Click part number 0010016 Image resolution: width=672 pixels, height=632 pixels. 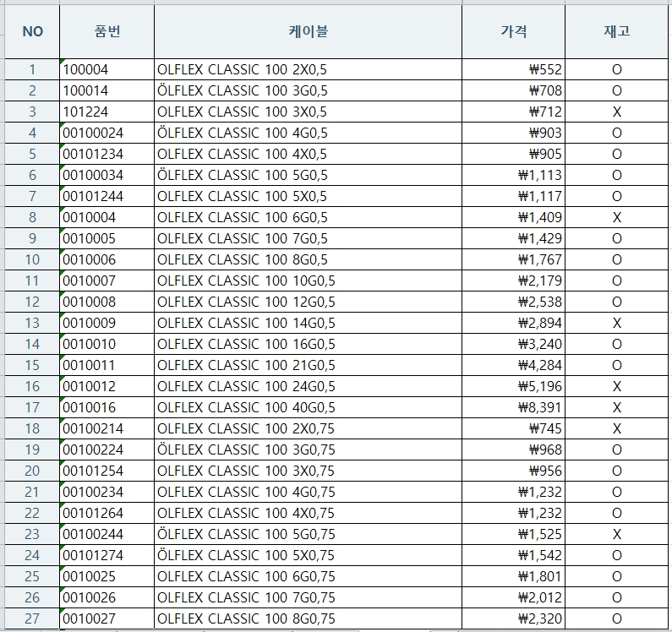[107, 407]
